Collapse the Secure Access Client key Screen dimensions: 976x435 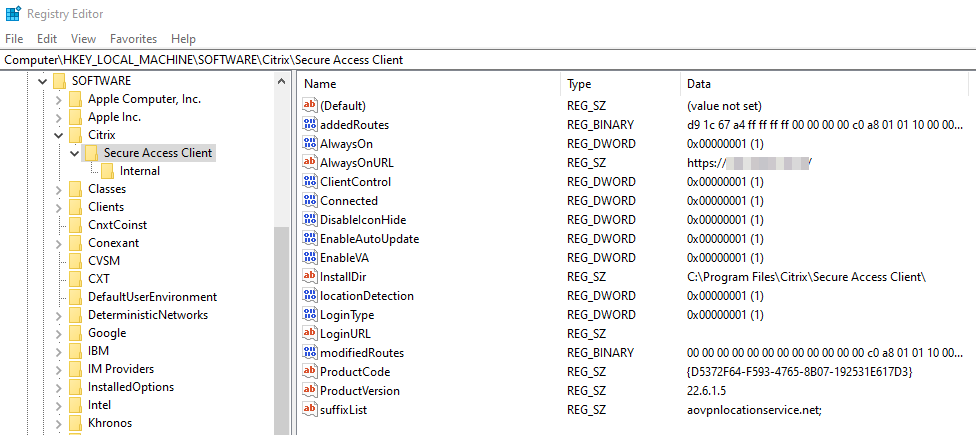coord(75,152)
